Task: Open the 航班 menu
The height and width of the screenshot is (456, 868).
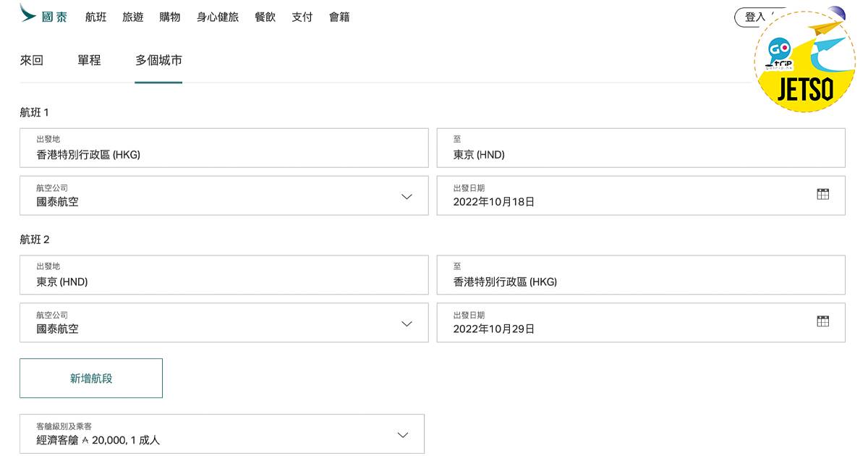Action: pos(95,17)
